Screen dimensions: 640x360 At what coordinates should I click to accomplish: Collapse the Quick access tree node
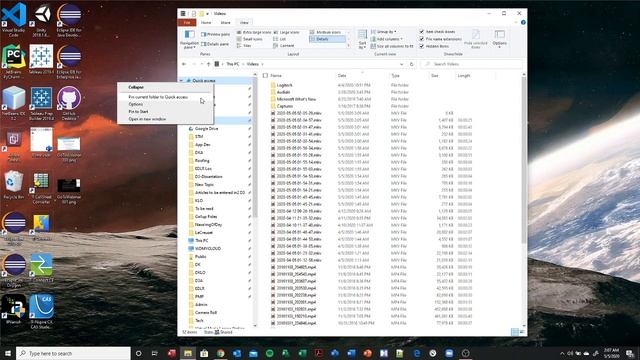[181, 81]
